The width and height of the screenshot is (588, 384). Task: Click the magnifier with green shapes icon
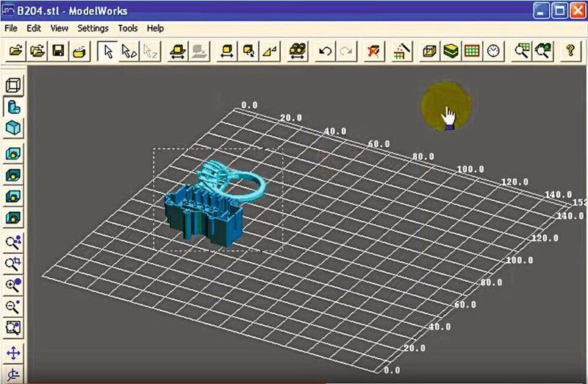(543, 51)
